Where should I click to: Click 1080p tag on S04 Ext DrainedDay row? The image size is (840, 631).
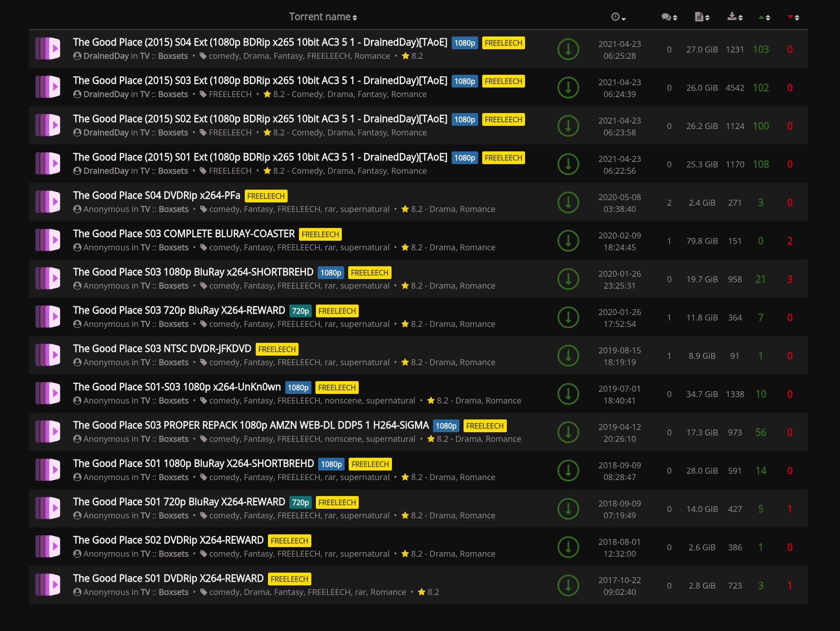tap(464, 43)
